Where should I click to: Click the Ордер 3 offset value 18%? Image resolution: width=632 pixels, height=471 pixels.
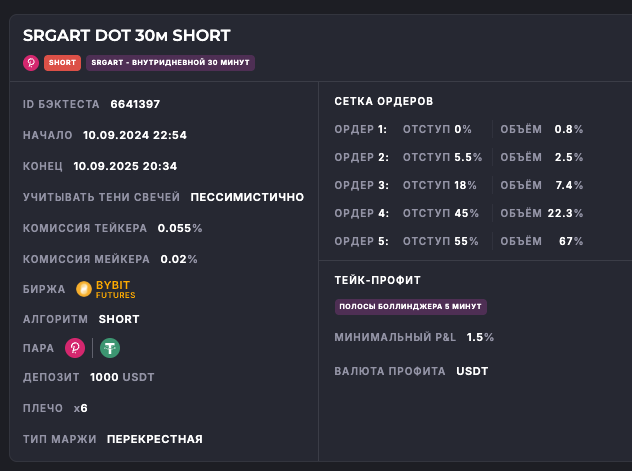pyautogui.click(x=465, y=185)
